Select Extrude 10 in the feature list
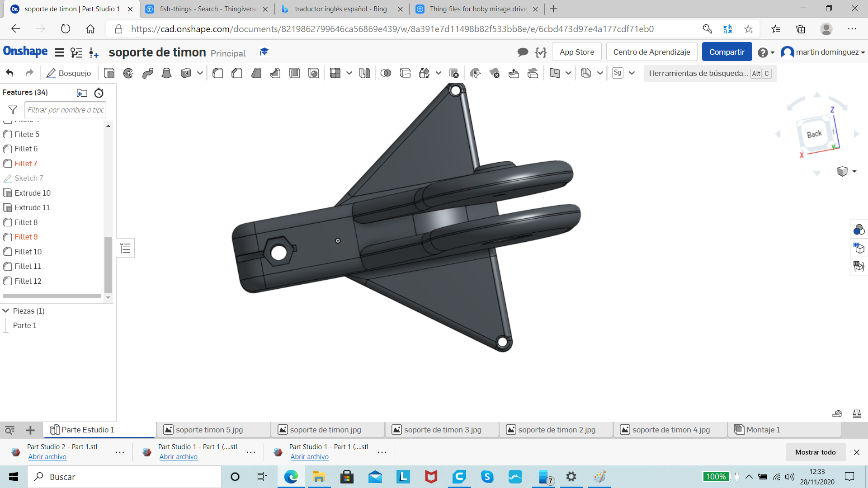868x488 pixels. pyautogui.click(x=33, y=193)
